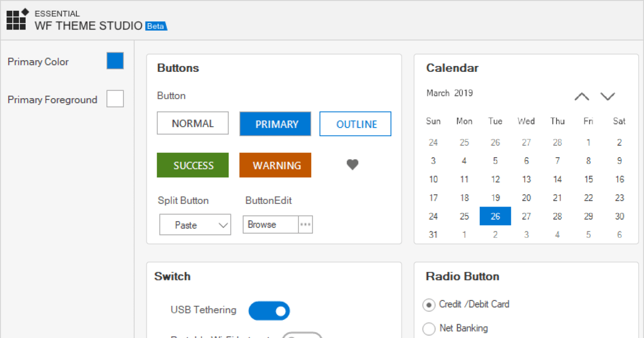The width and height of the screenshot is (644, 338).
Task: Click the Essential logo icon
Action: click(x=17, y=19)
